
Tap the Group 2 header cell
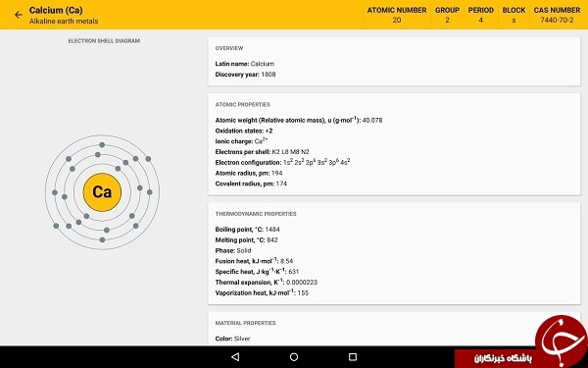click(x=447, y=15)
